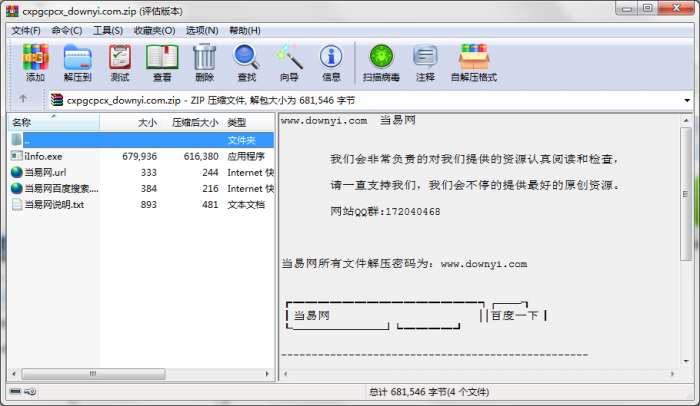Open the Options (选项) menu

tap(202, 30)
